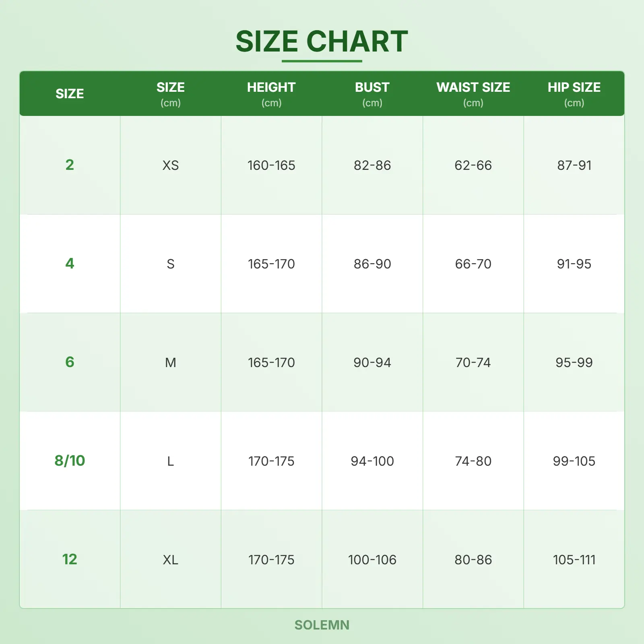Click the BUST (cm) column header
Image resolution: width=644 pixels, height=644 pixels.
pos(372,94)
